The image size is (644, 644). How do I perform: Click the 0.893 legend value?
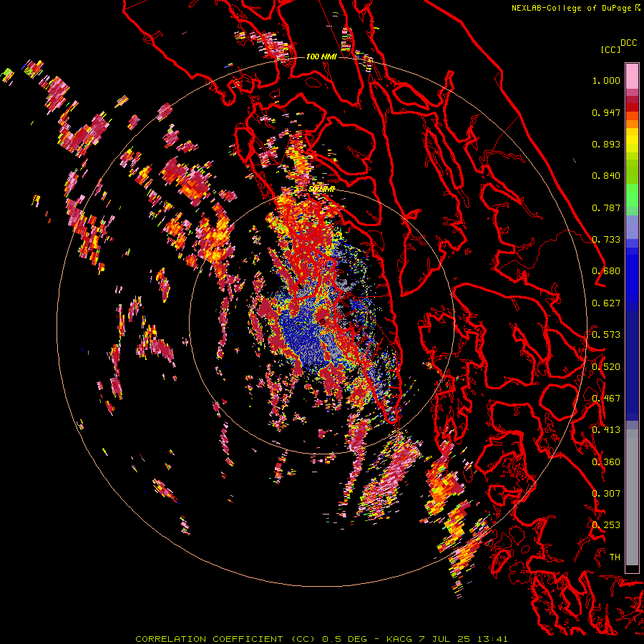tap(606, 144)
